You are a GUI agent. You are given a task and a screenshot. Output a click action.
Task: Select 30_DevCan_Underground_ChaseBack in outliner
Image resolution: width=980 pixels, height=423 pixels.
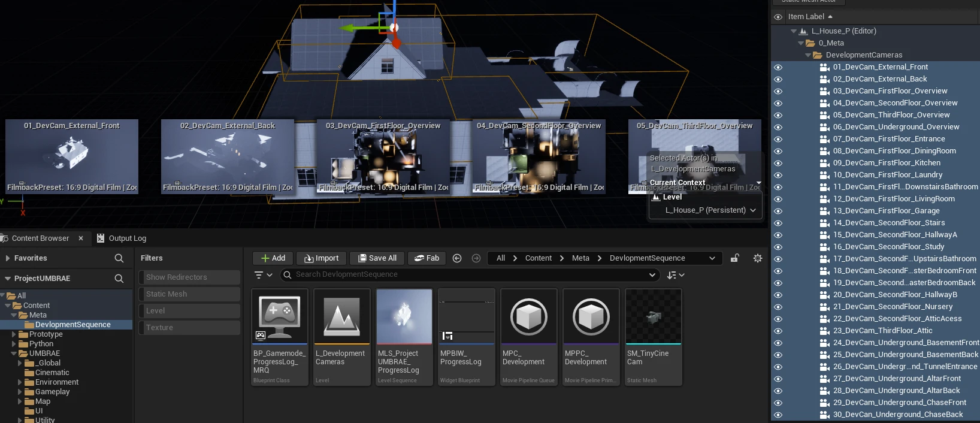click(x=898, y=415)
